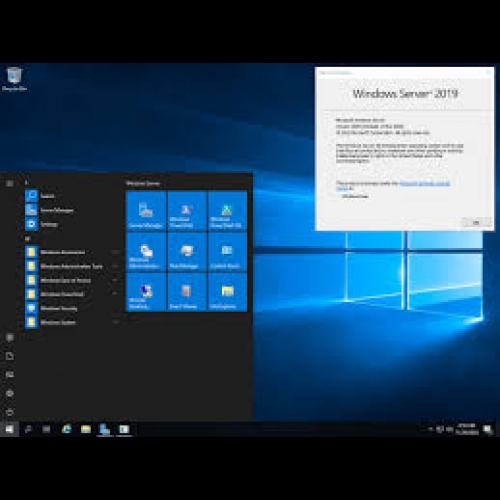Open the File Explorer tile
Image resolution: width=500 pixels, height=500 pixels.
[x=227, y=292]
